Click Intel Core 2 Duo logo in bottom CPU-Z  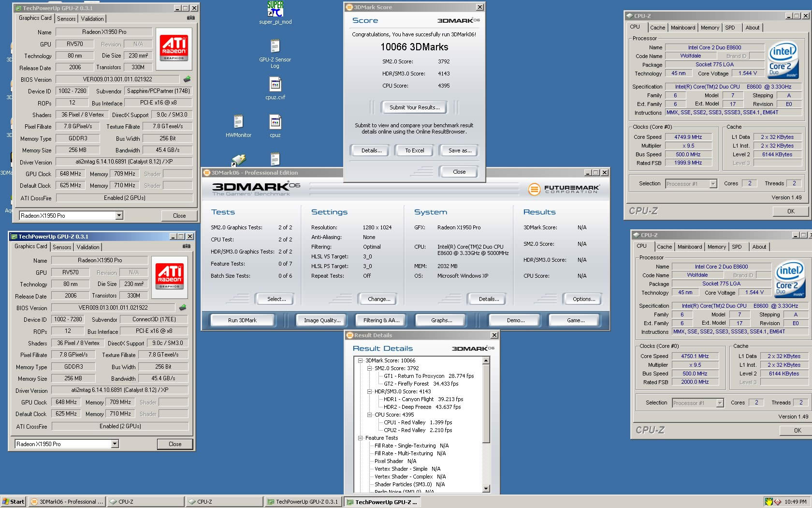[x=790, y=279]
